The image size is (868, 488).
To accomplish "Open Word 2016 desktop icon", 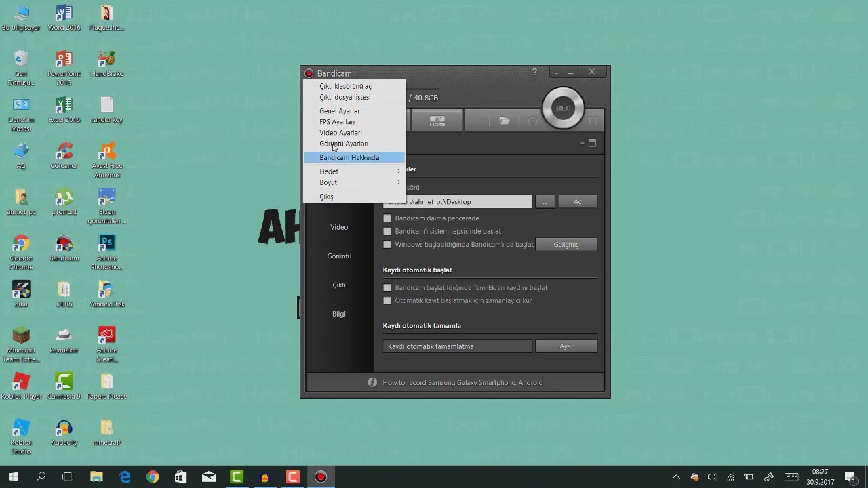I will tap(64, 18).
